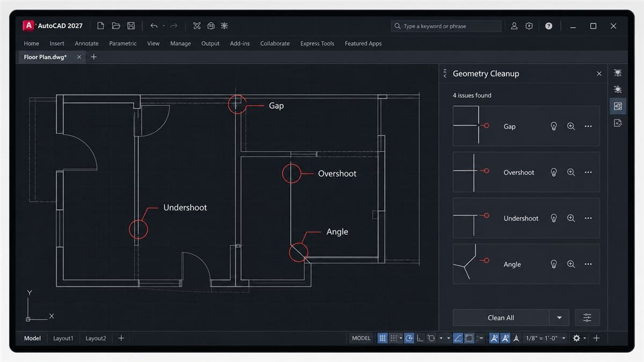Open the Autodesk App Store icon
644x362 pixels.
pos(529,26)
